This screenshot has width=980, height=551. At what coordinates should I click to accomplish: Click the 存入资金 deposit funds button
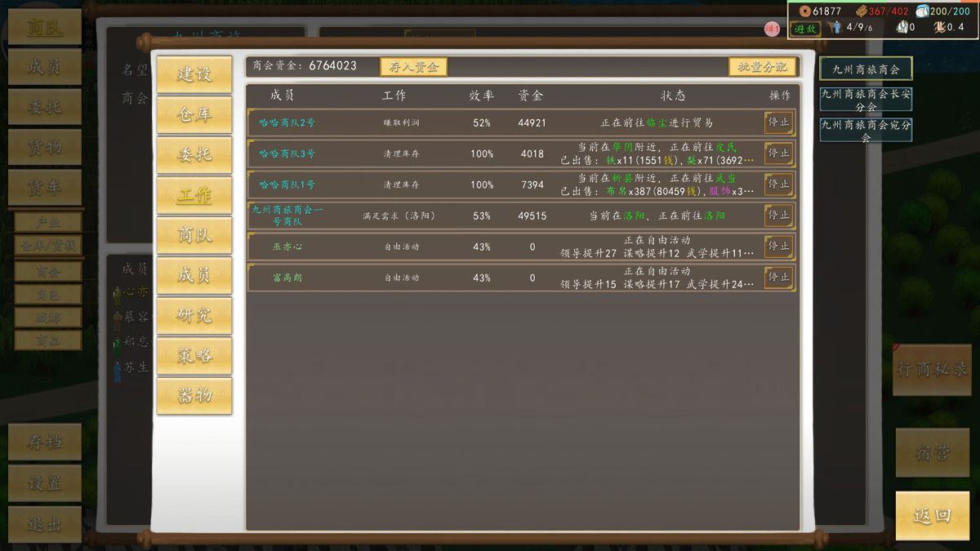tap(414, 67)
